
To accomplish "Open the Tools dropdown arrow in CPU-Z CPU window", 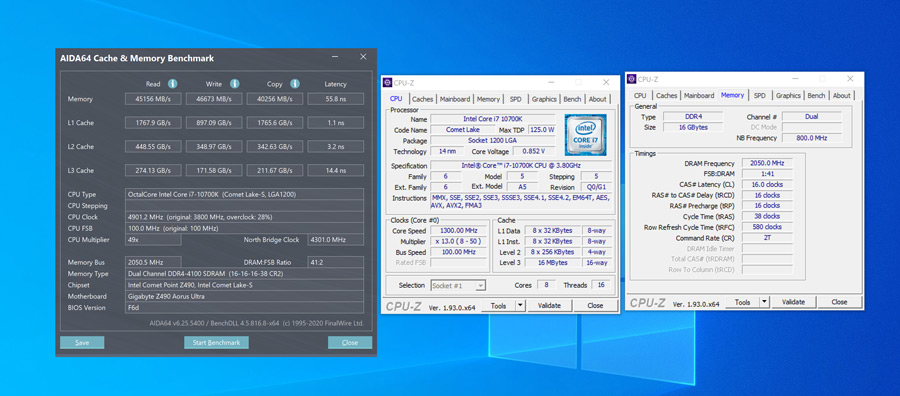I will pyautogui.click(x=520, y=306).
